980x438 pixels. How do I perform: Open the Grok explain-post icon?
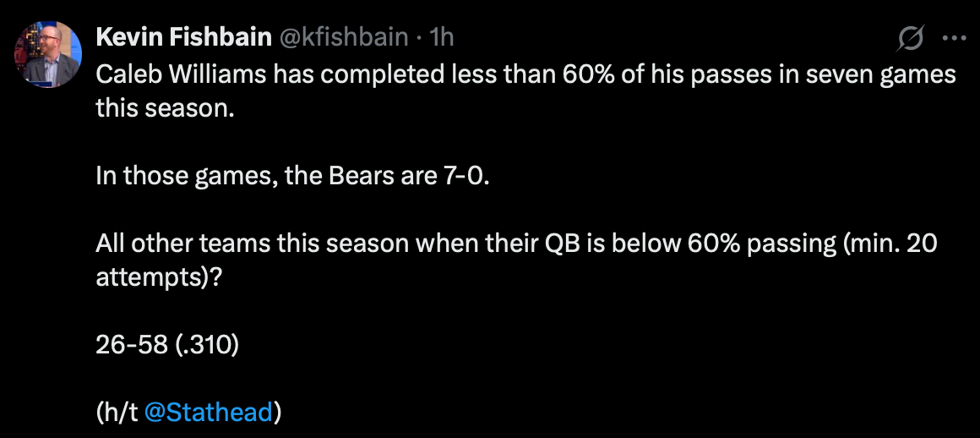tap(912, 38)
